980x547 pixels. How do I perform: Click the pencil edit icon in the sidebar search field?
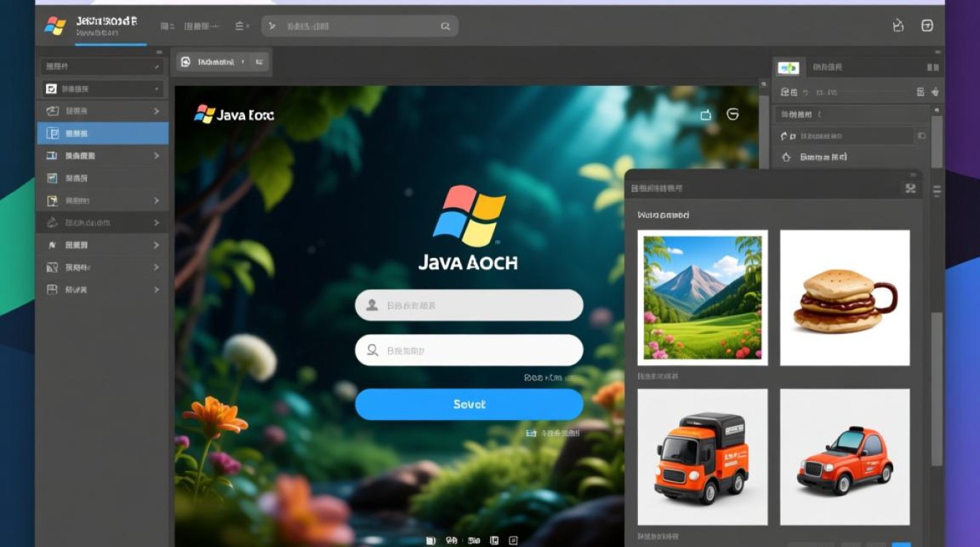[x=157, y=66]
